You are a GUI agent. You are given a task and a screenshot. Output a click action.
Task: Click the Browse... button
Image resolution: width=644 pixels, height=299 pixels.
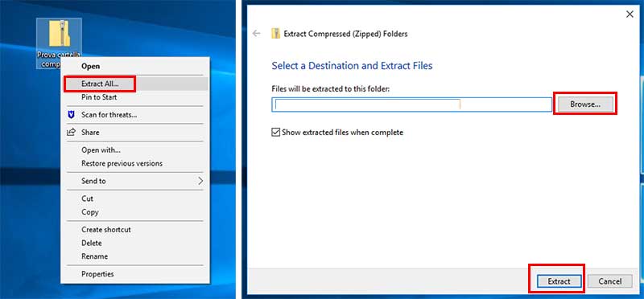(585, 104)
